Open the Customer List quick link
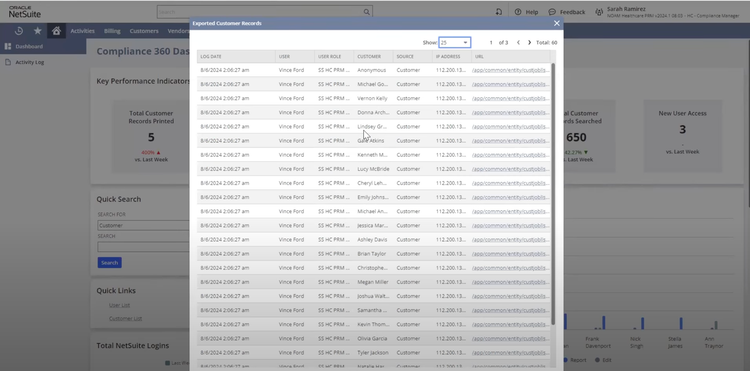The height and width of the screenshot is (371, 750). tap(125, 318)
